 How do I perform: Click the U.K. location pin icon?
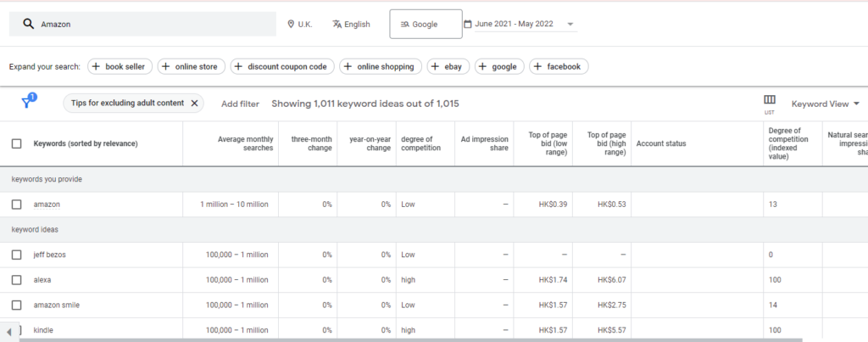292,24
